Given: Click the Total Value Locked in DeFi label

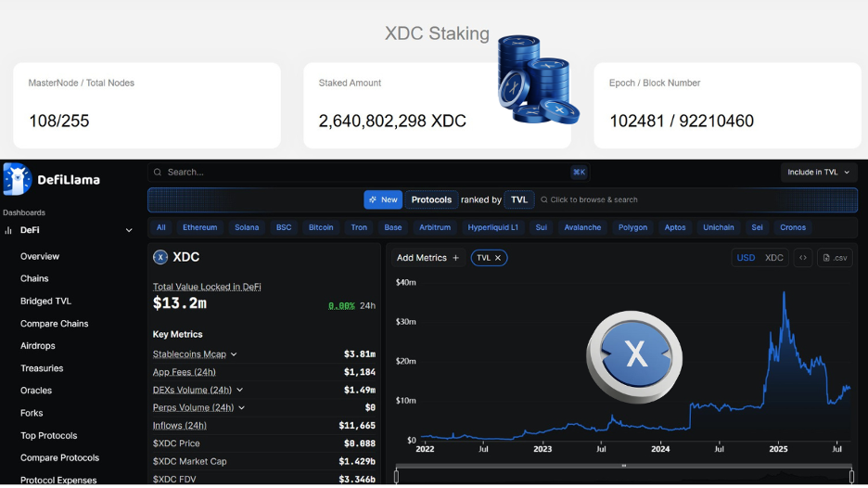Looking at the screenshot, I should click(207, 287).
